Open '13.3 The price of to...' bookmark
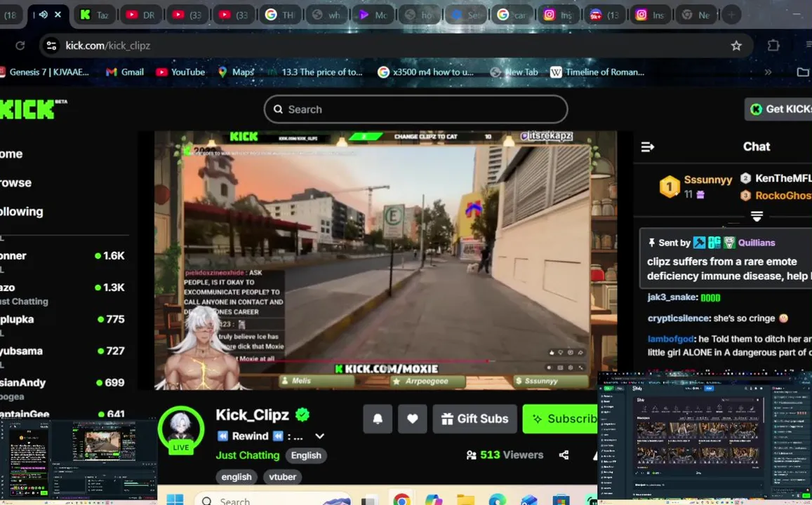The width and height of the screenshot is (812, 505). tap(315, 72)
